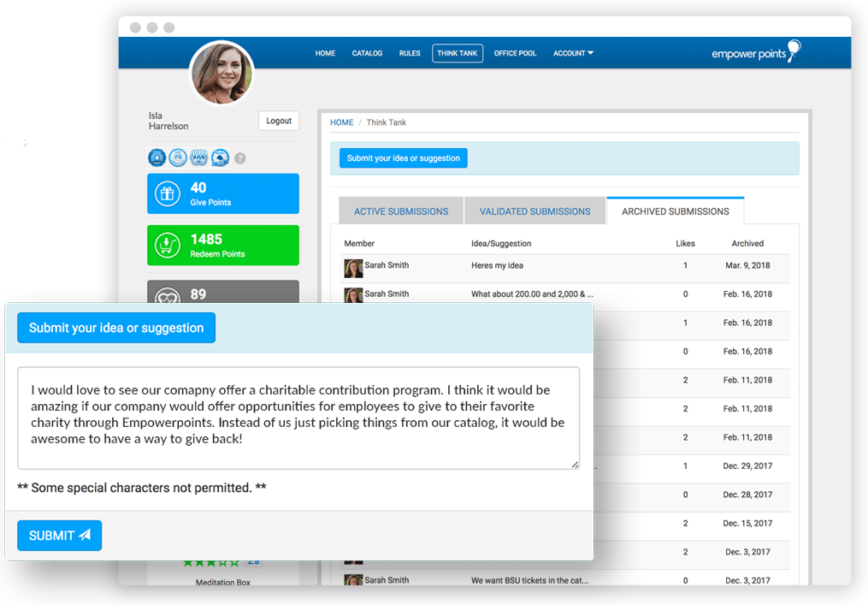Click the first badge in the badges row

(x=156, y=157)
